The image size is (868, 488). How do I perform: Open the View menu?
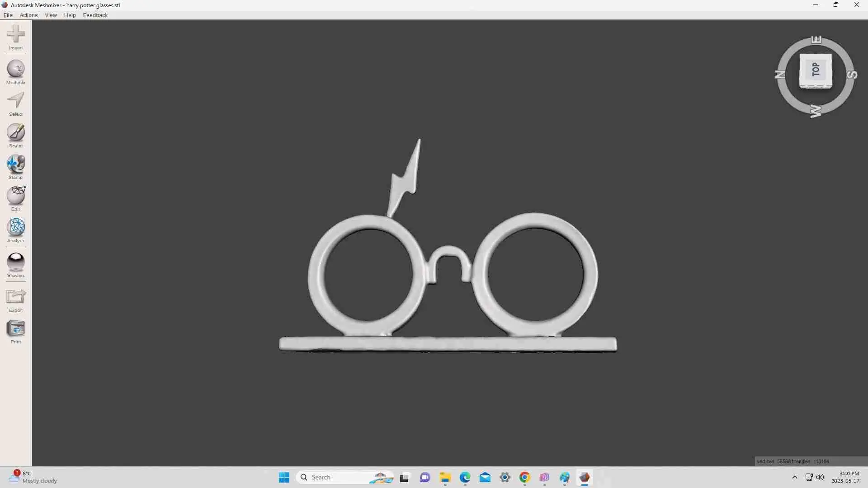[51, 15]
